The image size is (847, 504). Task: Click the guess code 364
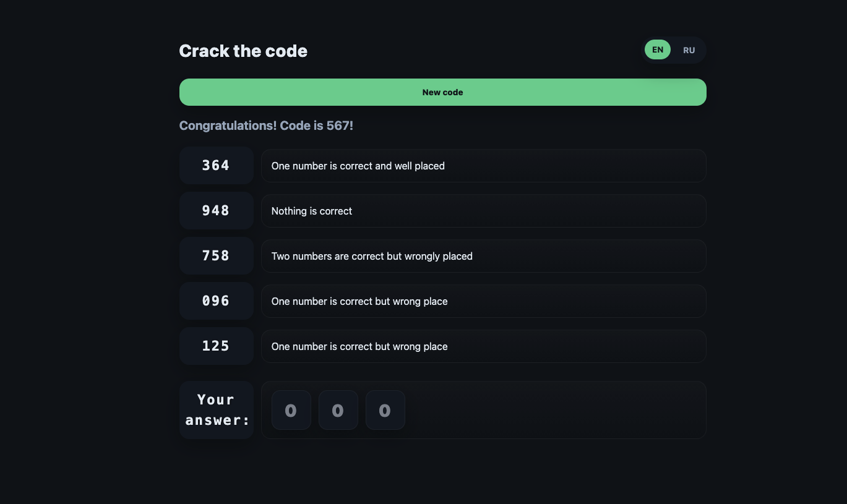coord(216,166)
